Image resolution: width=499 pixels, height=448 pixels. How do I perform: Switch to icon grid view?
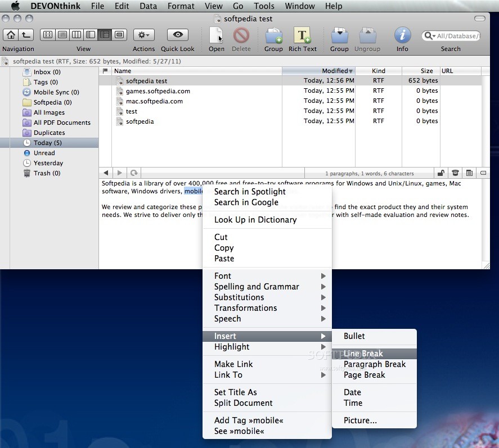tap(48, 35)
